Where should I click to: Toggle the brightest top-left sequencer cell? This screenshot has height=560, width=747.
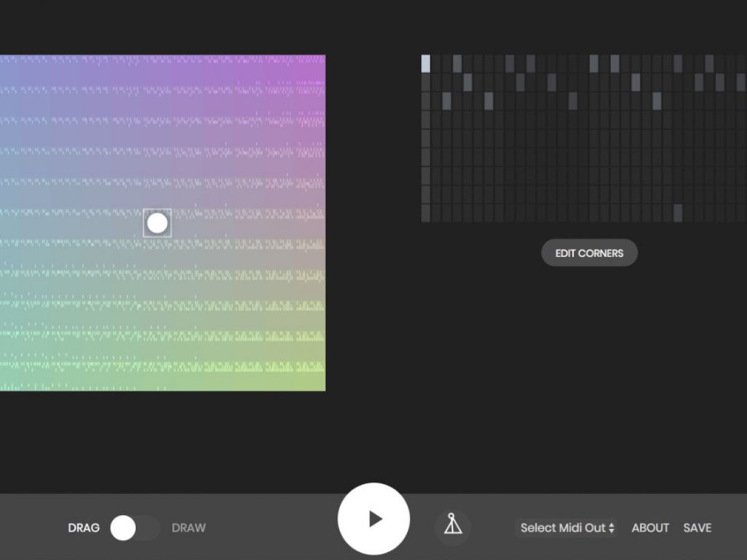pos(426,63)
